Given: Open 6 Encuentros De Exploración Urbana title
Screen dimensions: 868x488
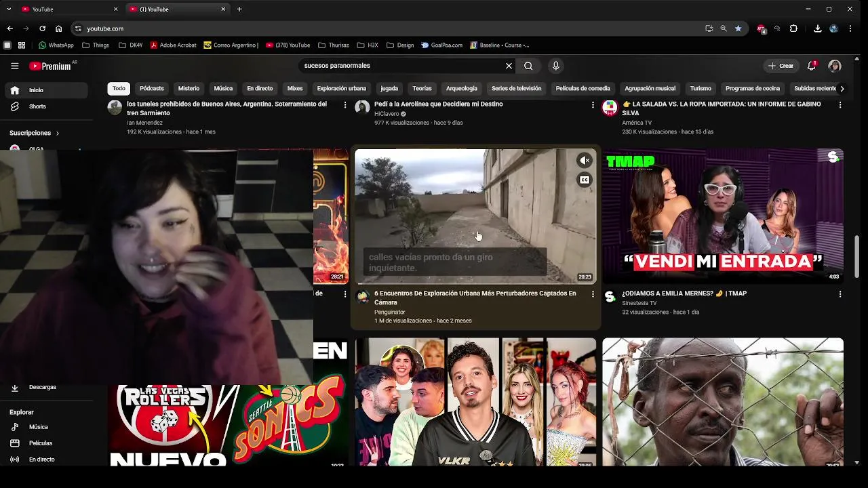Looking at the screenshot, I should tap(475, 298).
